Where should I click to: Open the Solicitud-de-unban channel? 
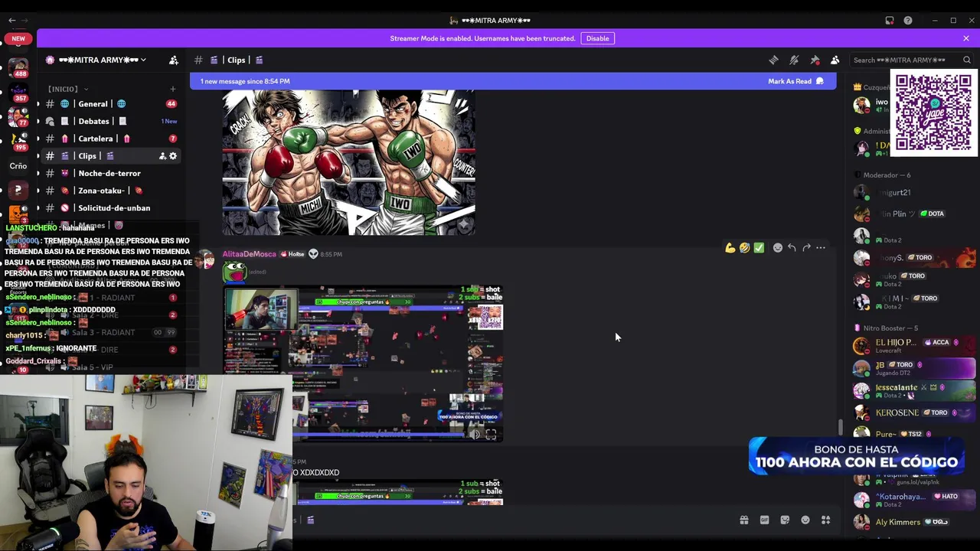click(112, 208)
